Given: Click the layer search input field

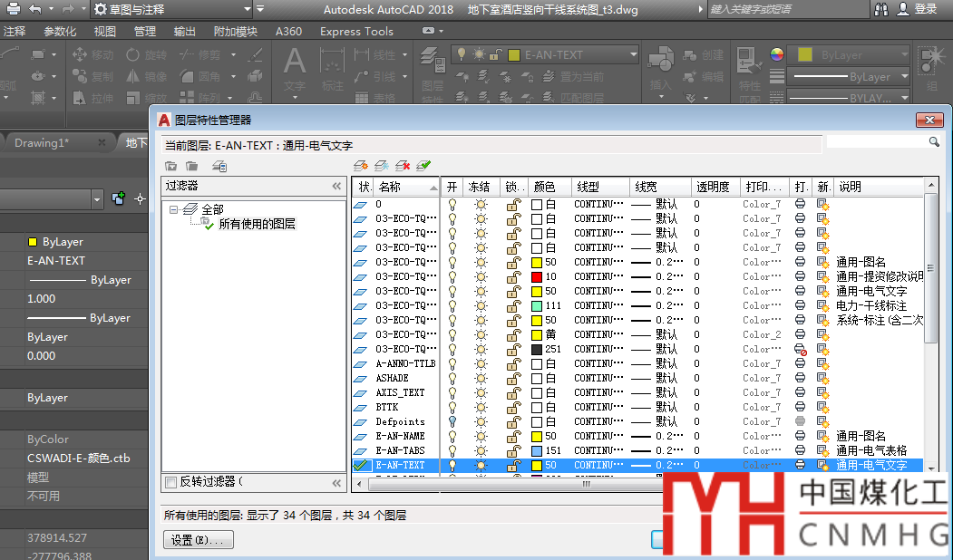Looking at the screenshot, I should (876, 142).
